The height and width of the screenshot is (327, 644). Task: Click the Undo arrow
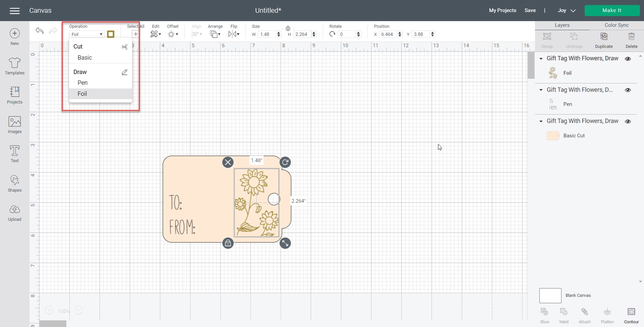[40, 31]
